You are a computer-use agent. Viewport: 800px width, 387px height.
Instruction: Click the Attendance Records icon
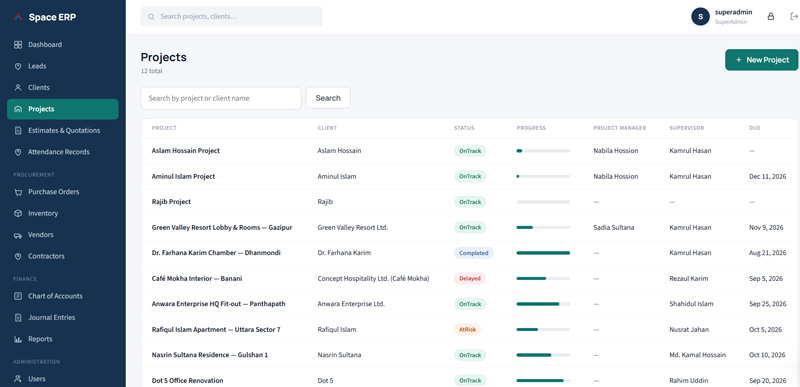click(x=18, y=152)
